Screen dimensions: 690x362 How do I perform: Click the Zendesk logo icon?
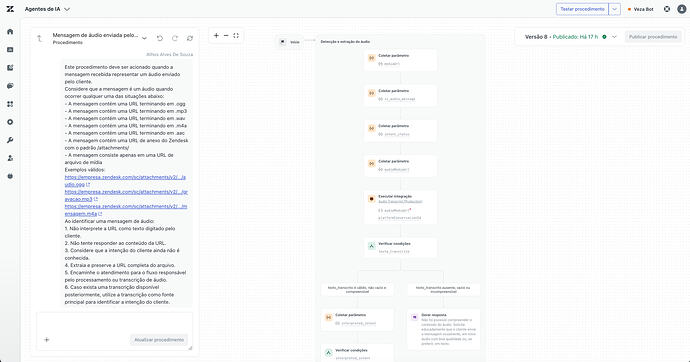(x=10, y=9)
